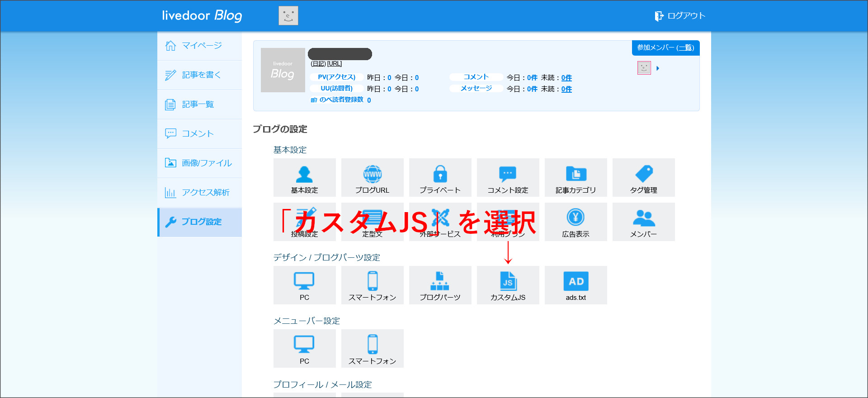868x398 pixels.
Task: Click the PV(アクセス) label
Action: coord(337,77)
